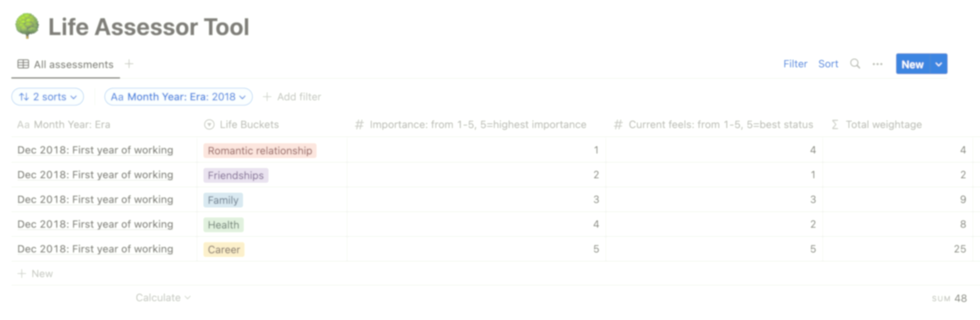Select the Career tag swatch
This screenshot has width=980, height=320.
224,249
